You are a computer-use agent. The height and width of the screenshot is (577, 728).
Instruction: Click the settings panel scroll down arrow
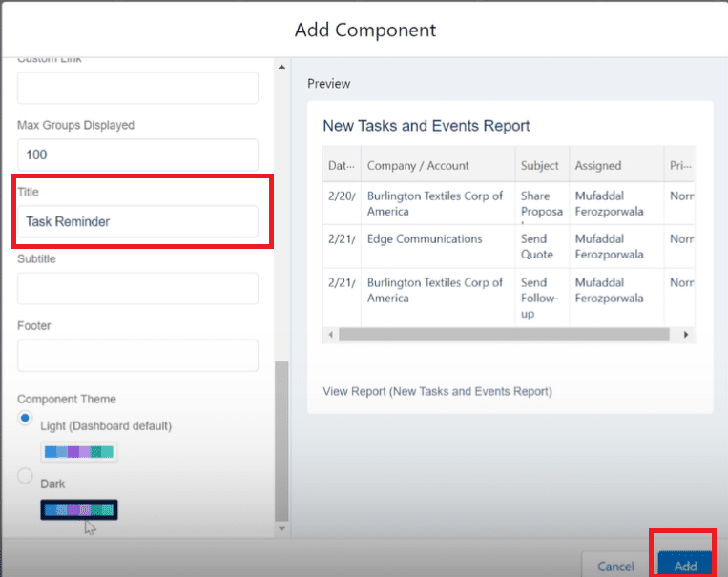point(281,527)
